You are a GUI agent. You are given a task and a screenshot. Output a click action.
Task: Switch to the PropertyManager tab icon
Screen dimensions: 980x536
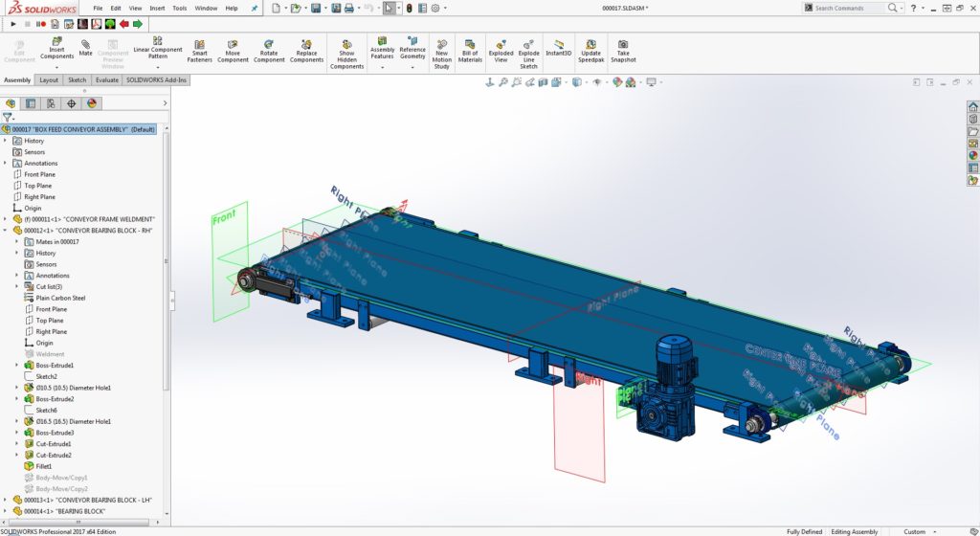pyautogui.click(x=31, y=103)
